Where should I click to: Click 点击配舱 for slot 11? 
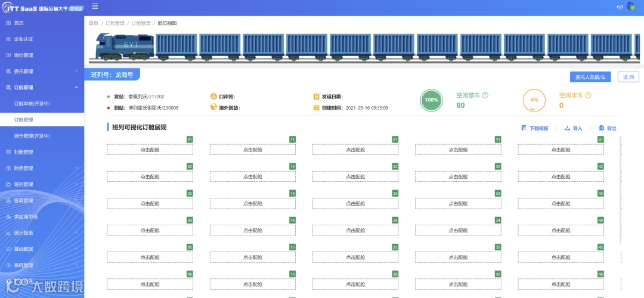(x=253, y=150)
